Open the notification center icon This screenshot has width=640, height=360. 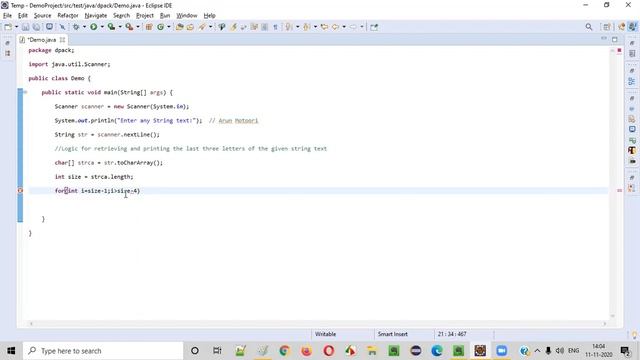[x=624, y=351]
